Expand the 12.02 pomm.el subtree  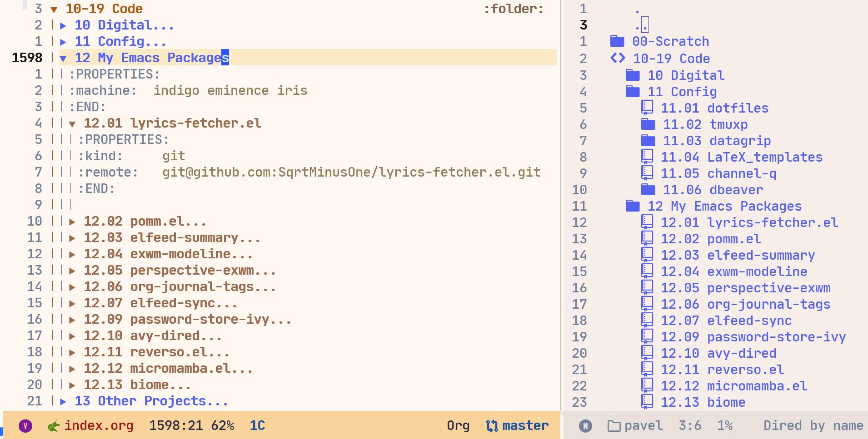coord(72,221)
